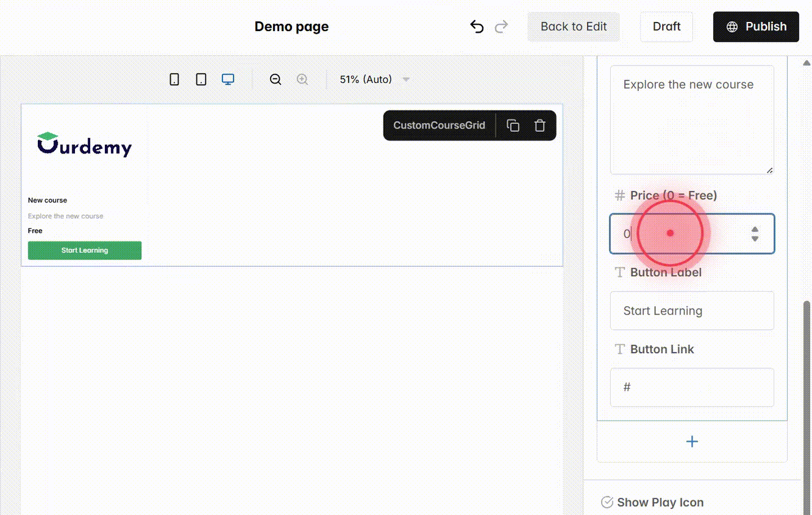812x515 pixels.
Task: Switch the Draft status
Action: [x=667, y=27]
